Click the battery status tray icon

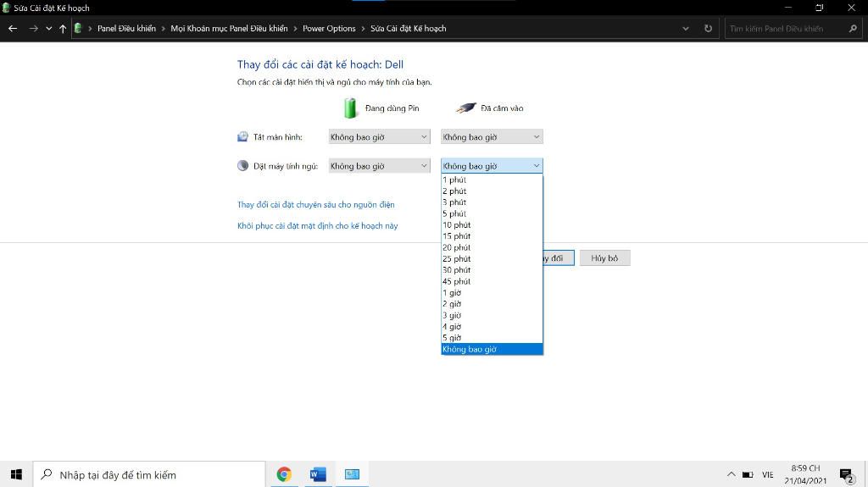[748, 474]
